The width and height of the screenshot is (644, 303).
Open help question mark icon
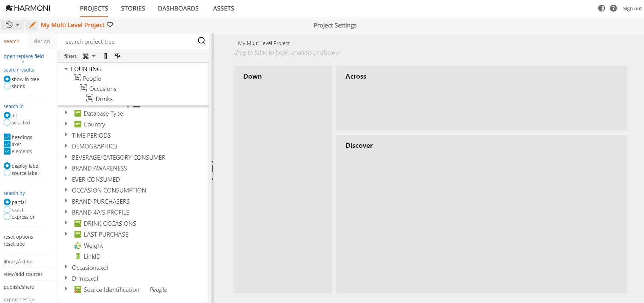613,8
